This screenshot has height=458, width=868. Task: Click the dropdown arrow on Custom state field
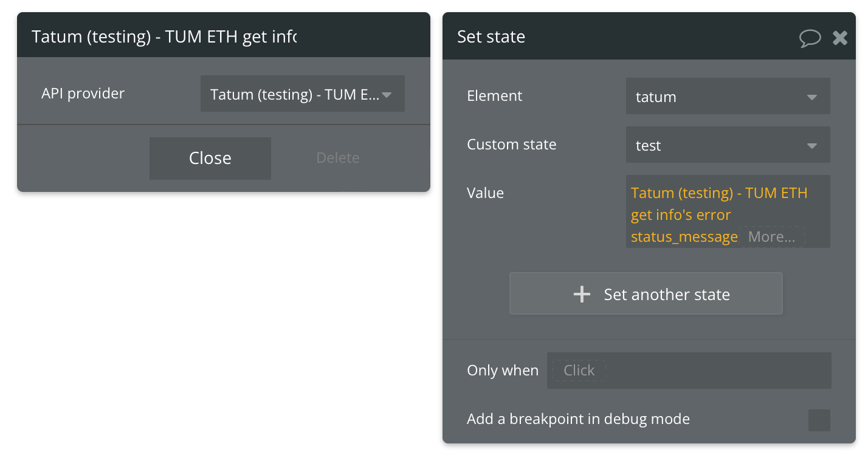pyautogui.click(x=811, y=146)
